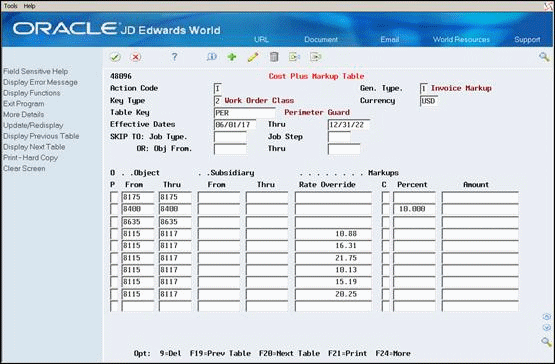
Task: Click Object Thru field with 8400
Action: click(175, 209)
